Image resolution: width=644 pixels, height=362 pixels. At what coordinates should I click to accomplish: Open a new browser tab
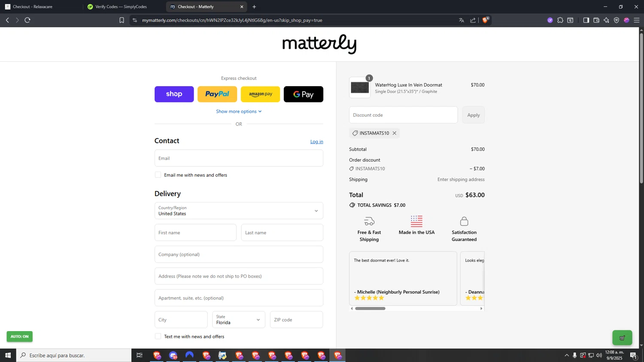(254, 7)
